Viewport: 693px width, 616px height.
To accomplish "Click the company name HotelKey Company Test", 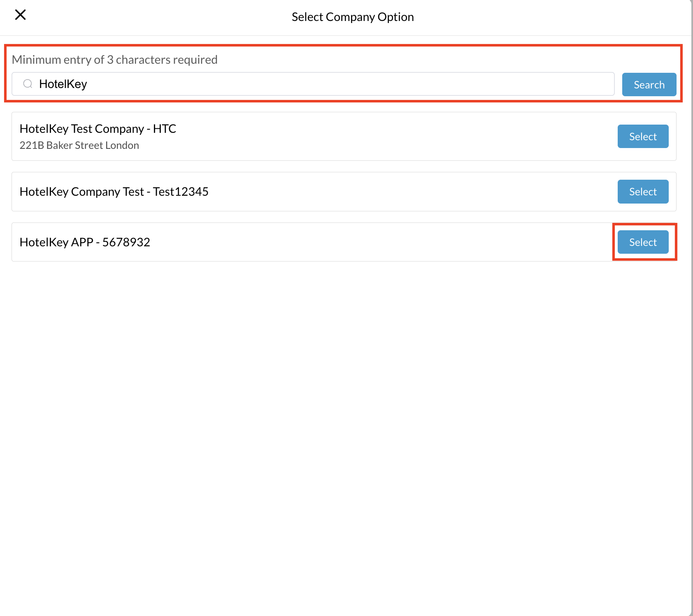I will tap(114, 192).
